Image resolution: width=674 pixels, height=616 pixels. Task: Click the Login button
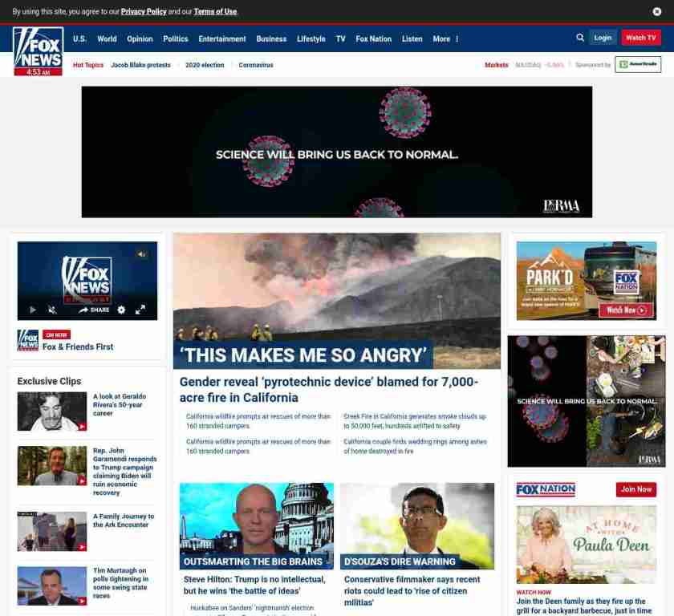tap(603, 38)
